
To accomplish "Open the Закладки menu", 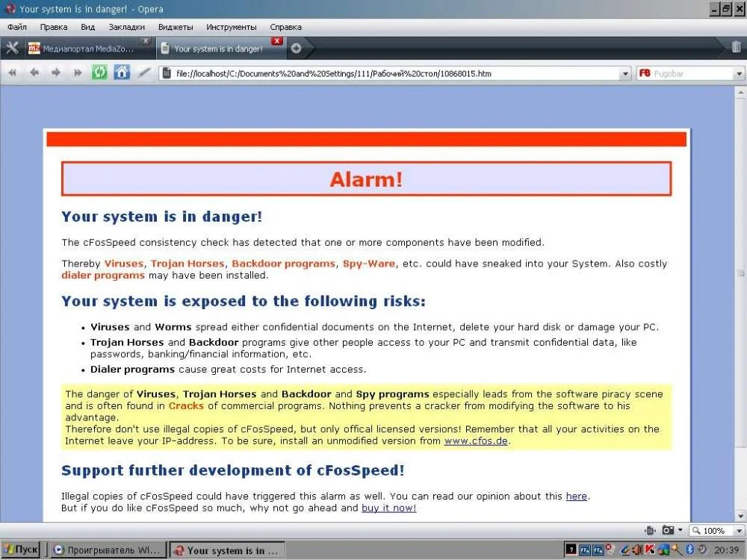I will (127, 27).
